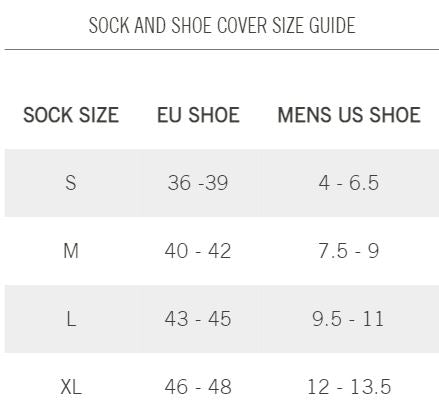Click the L sock size cell

tap(71, 319)
